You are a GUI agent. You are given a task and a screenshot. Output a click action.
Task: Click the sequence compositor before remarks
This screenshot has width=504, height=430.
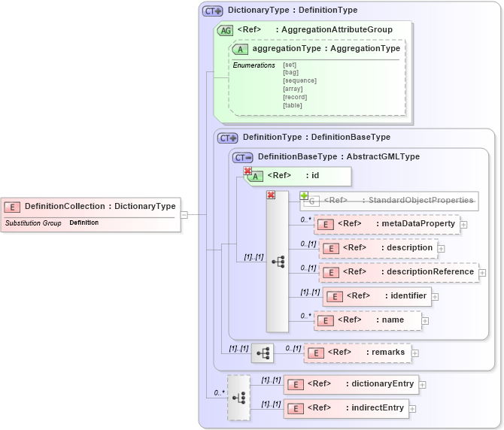coord(263,353)
